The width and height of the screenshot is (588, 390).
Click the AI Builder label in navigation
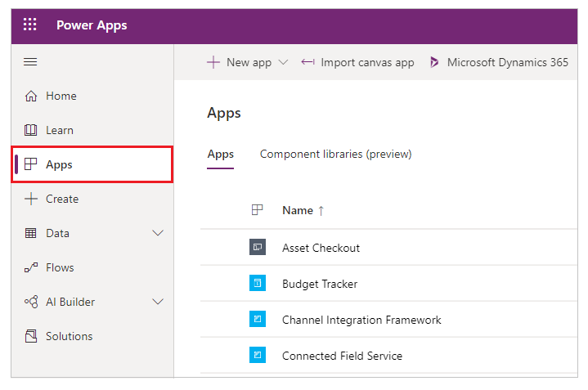click(x=70, y=302)
